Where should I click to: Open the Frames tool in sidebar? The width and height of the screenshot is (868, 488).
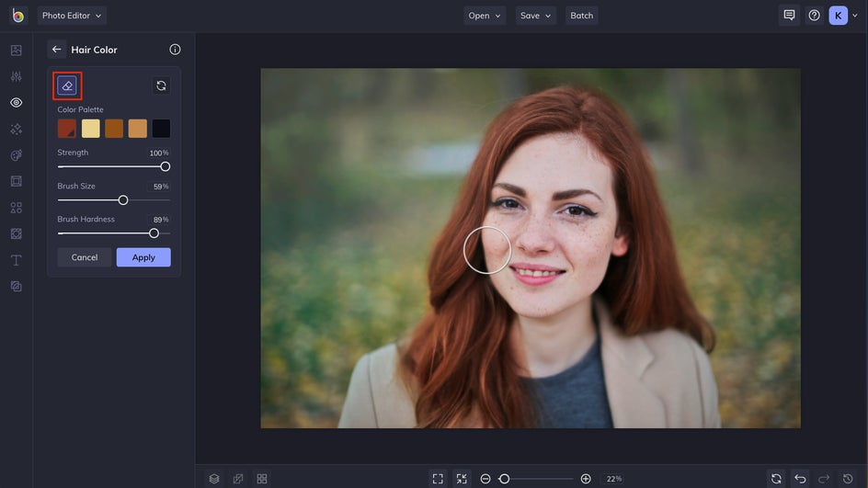click(16, 181)
